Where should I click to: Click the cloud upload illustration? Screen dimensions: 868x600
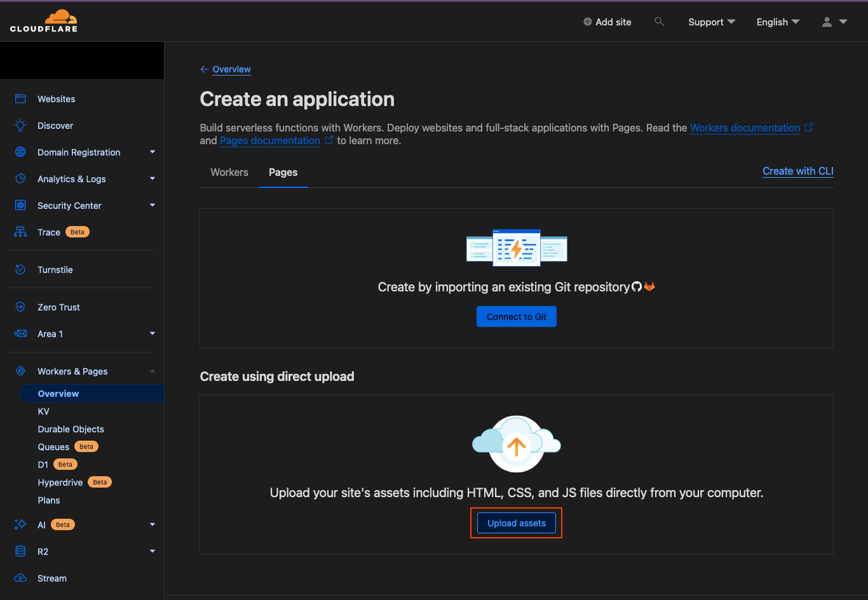pos(517,444)
